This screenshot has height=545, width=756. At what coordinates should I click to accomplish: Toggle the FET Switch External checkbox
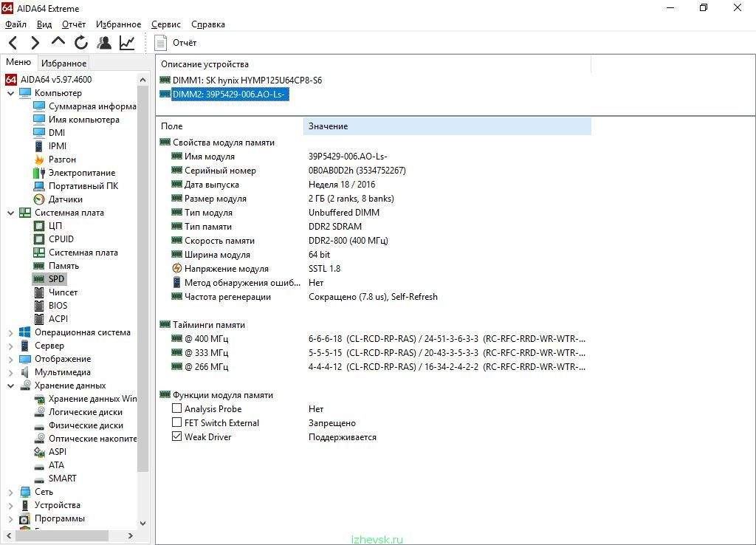click(177, 422)
